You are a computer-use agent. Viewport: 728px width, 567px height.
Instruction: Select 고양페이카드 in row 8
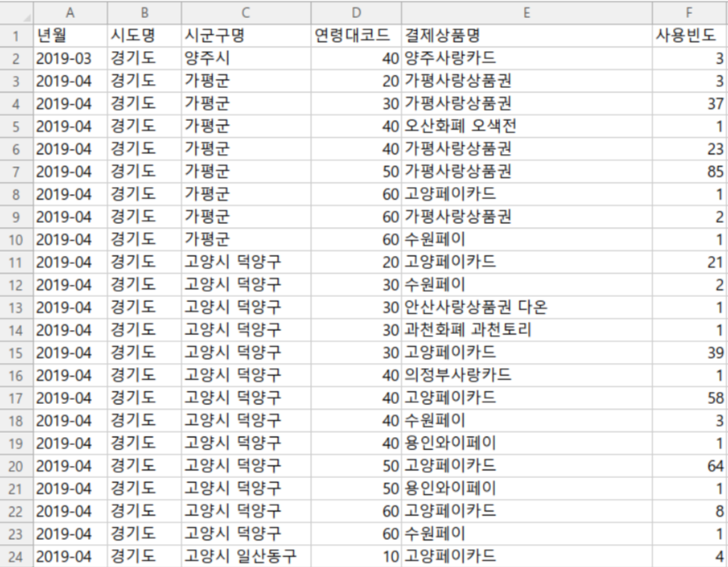[526, 194]
